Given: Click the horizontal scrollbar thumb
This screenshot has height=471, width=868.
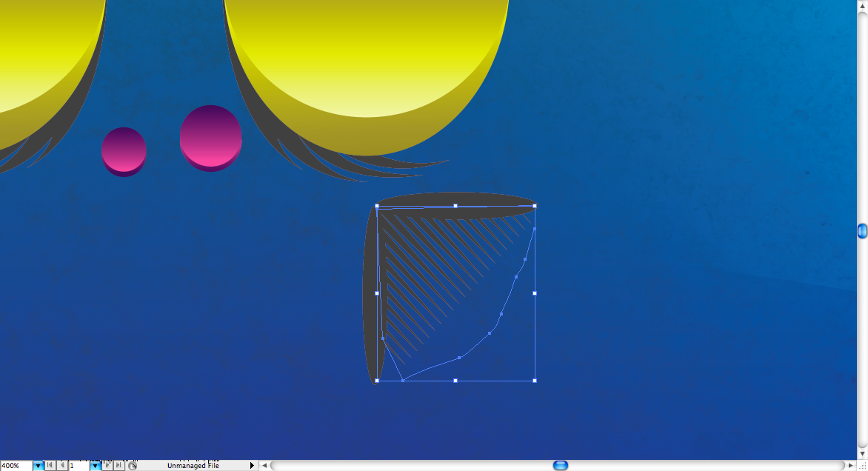Looking at the screenshot, I should click(561, 466).
